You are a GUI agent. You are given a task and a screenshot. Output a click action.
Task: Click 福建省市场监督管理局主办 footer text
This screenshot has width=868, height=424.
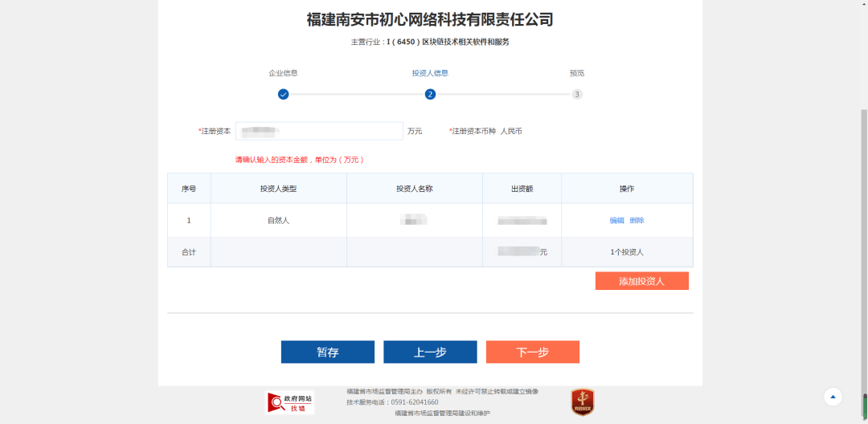[385, 391]
